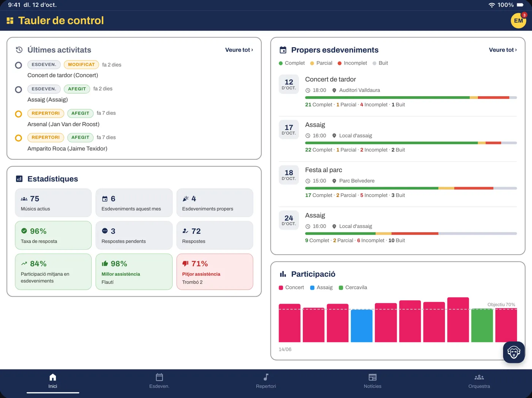Click the clock icon next to 18:00
The width and height of the screenshot is (532, 398).
click(308, 90)
